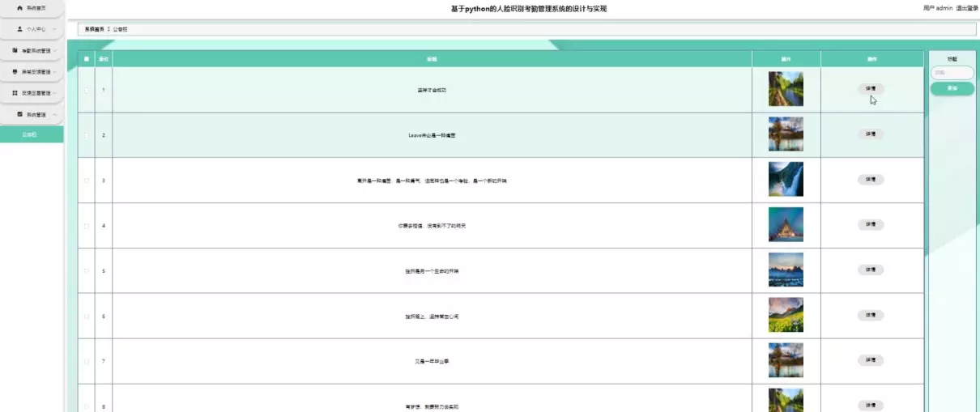Select the 公告栏 submenu item
The image size is (980, 412).
(31, 134)
